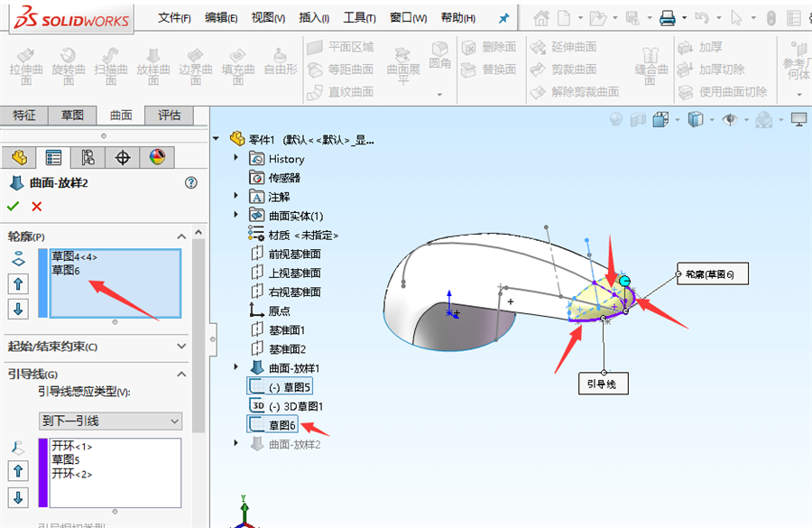
Task: Open the 工具(T) menu
Action: pos(359,18)
